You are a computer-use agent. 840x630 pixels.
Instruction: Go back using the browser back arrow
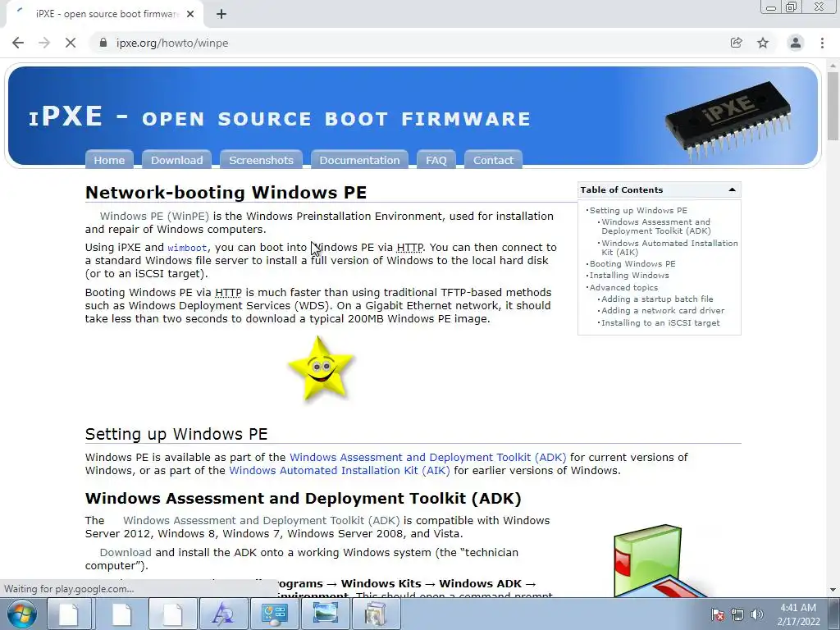click(18, 43)
